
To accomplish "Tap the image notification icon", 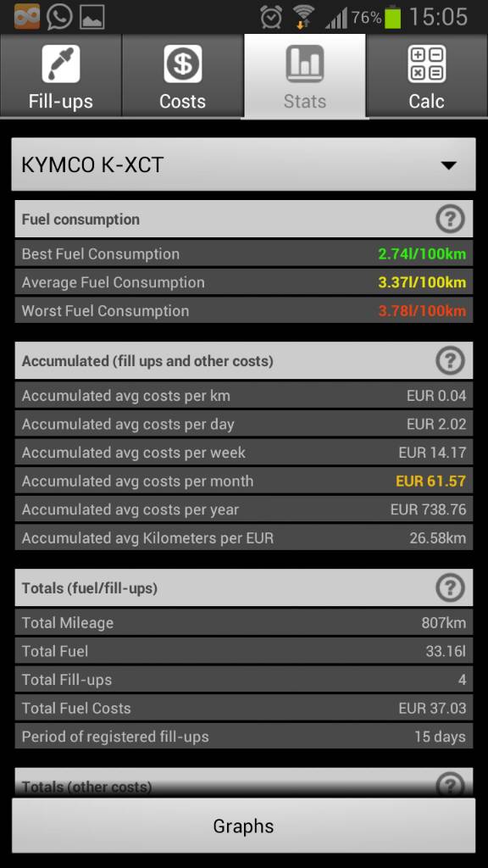I will (92, 17).
